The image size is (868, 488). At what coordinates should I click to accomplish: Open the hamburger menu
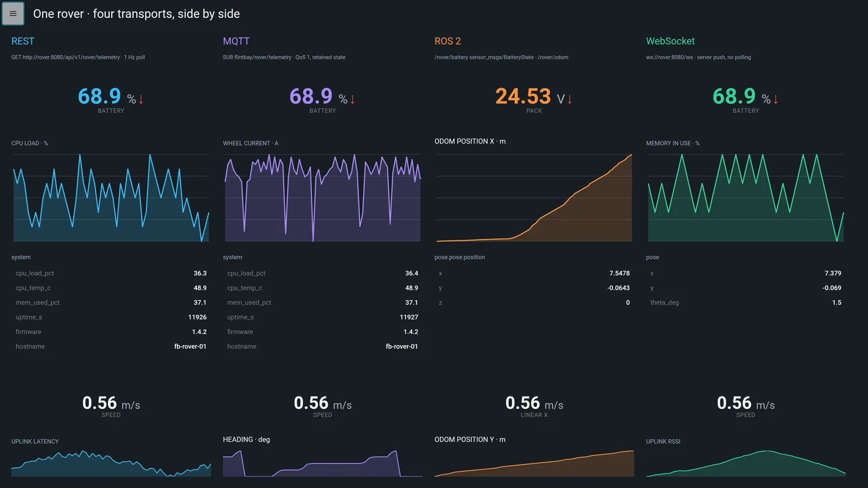click(13, 14)
